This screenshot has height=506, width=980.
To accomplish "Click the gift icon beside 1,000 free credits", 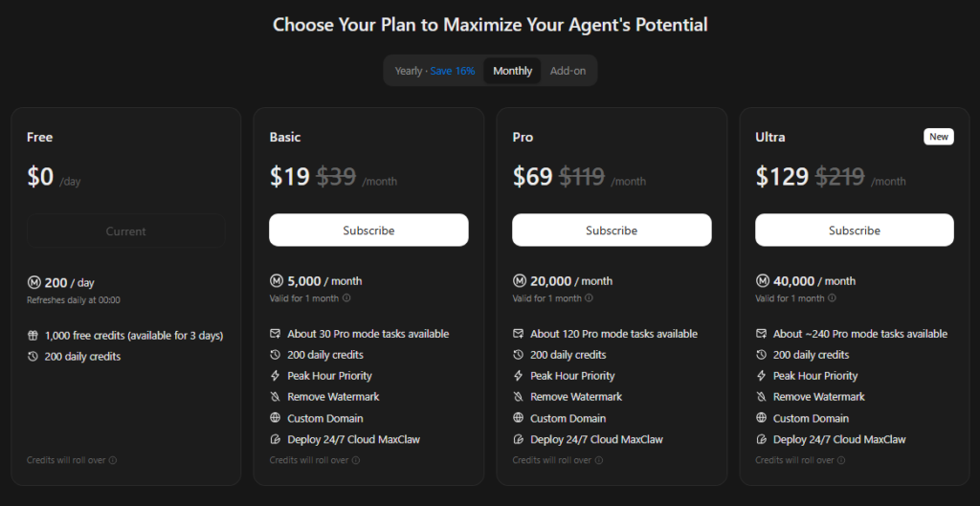I will [x=33, y=336].
